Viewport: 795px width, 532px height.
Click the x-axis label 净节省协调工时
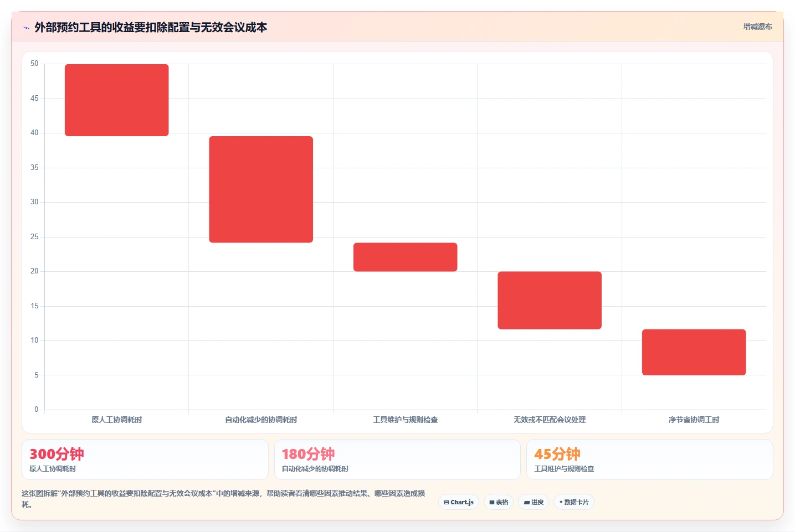click(x=694, y=420)
